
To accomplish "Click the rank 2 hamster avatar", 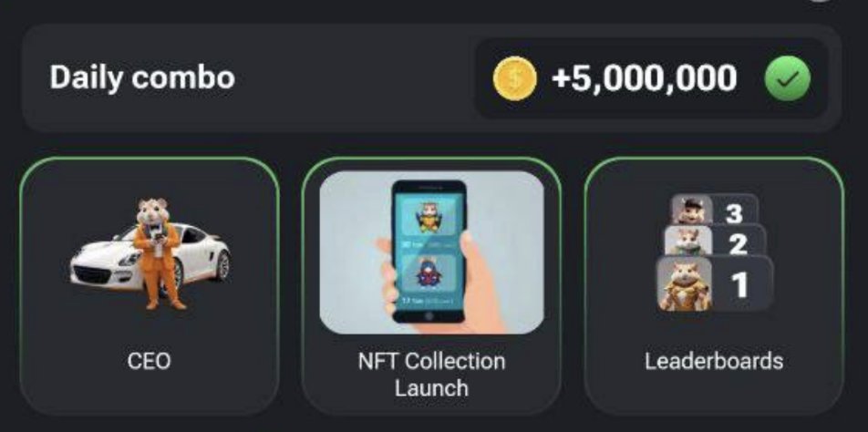I will 687,242.
